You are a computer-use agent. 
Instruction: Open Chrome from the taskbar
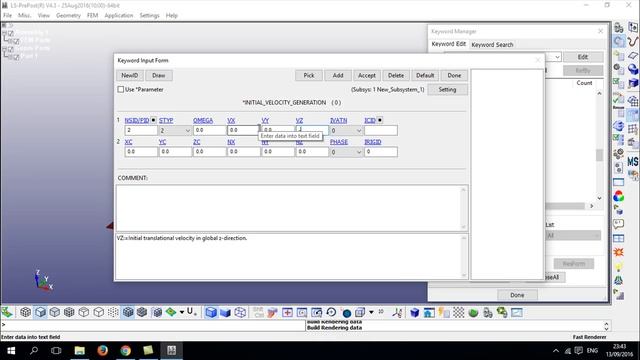point(125,350)
